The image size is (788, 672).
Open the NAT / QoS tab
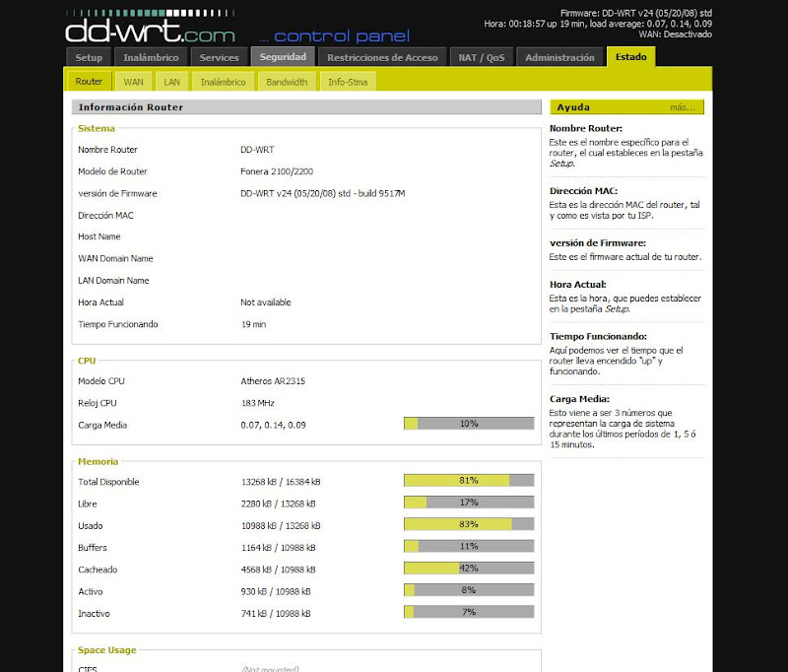[482, 57]
